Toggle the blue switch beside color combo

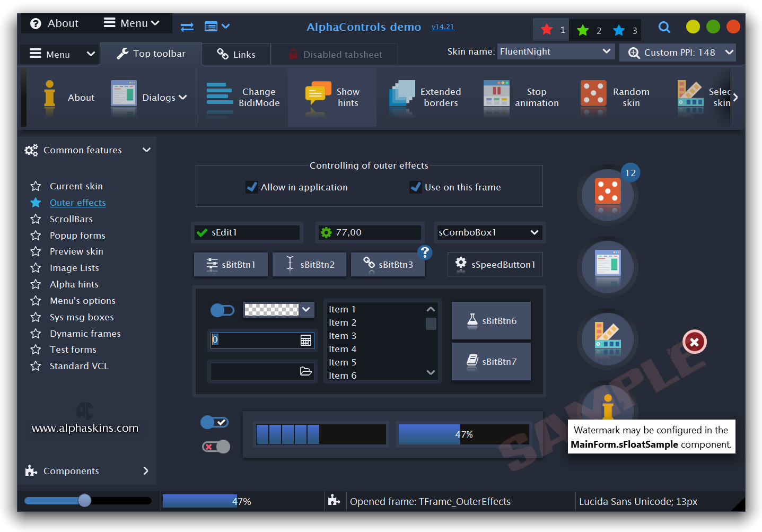click(x=223, y=310)
